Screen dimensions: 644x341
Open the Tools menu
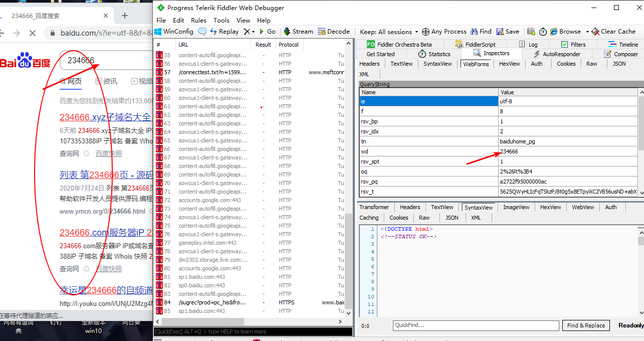tap(222, 20)
